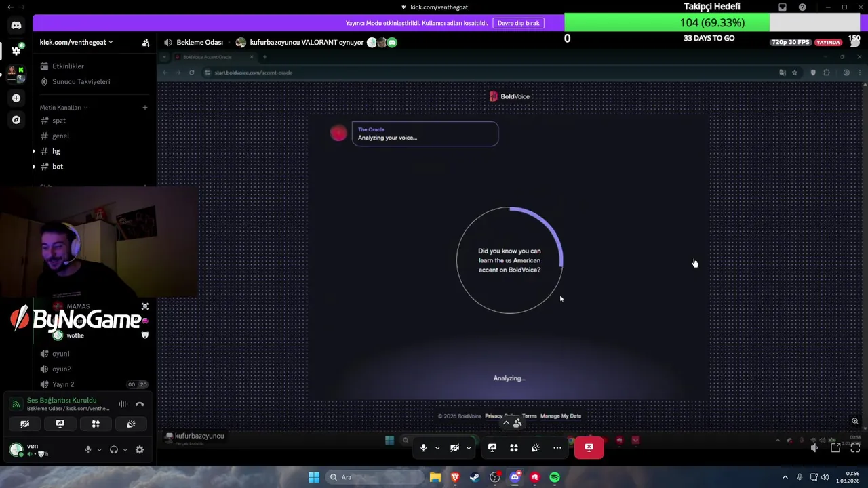Open soundboard button in voice panel
The height and width of the screenshot is (488, 868).
[131, 424]
